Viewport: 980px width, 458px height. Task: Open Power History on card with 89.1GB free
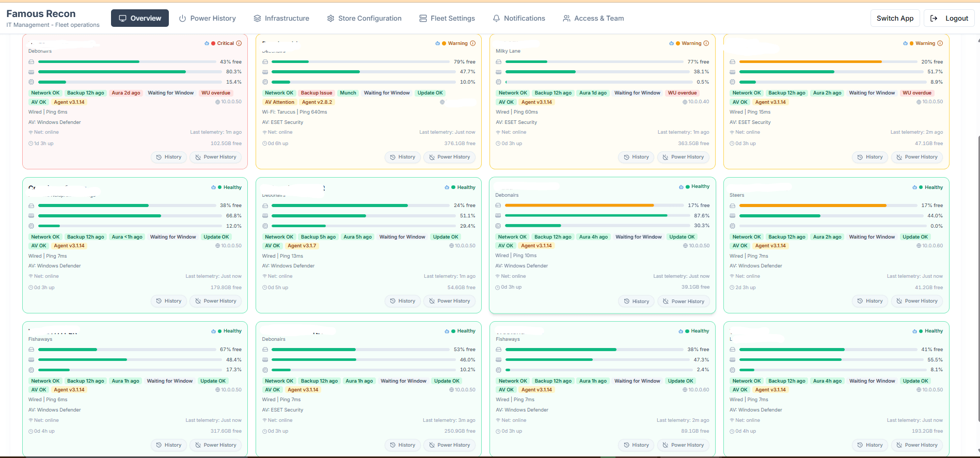pyautogui.click(x=683, y=445)
